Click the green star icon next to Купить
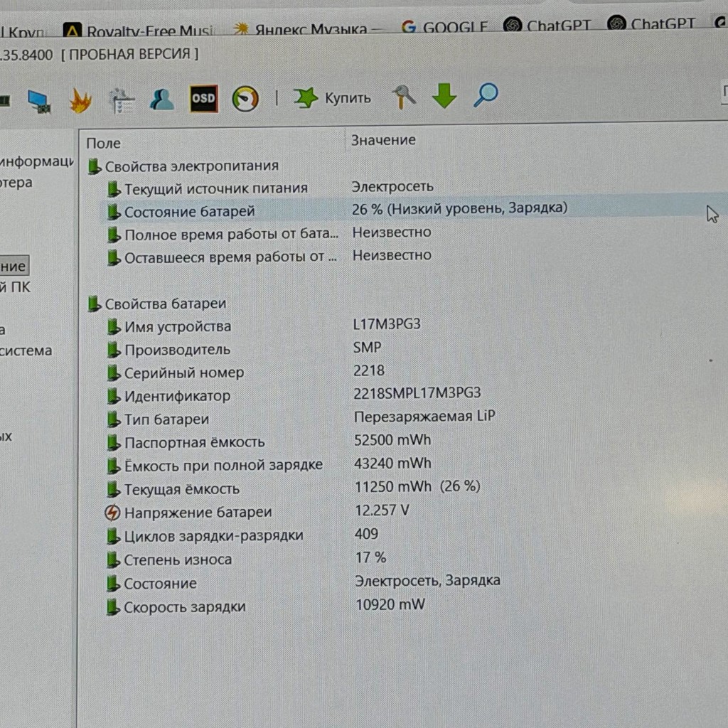 [305, 98]
